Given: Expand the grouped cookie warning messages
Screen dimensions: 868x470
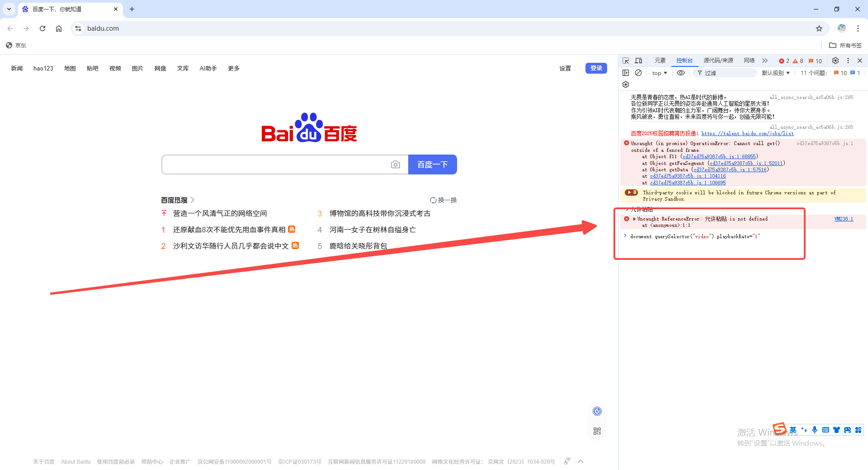Looking at the screenshot, I should [x=631, y=193].
